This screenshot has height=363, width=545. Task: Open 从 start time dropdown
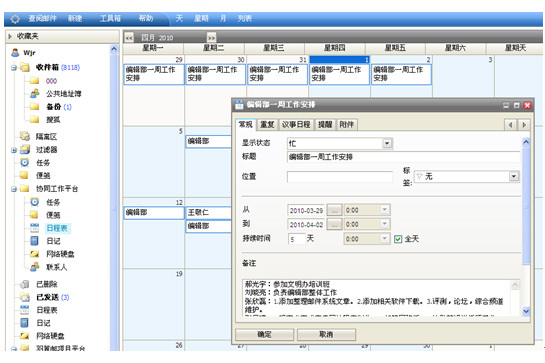(x=384, y=210)
